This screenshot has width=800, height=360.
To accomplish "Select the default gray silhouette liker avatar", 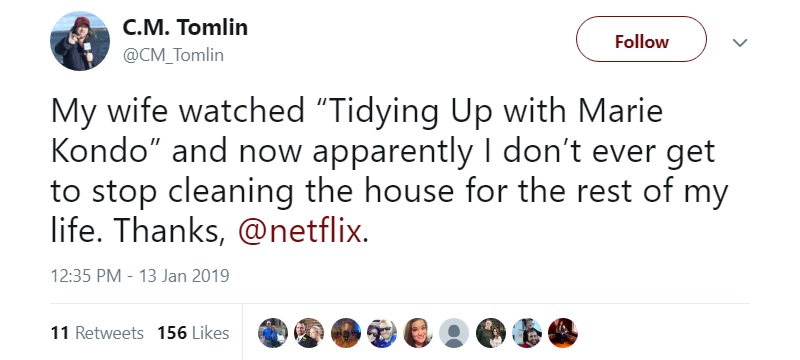I will (x=454, y=333).
